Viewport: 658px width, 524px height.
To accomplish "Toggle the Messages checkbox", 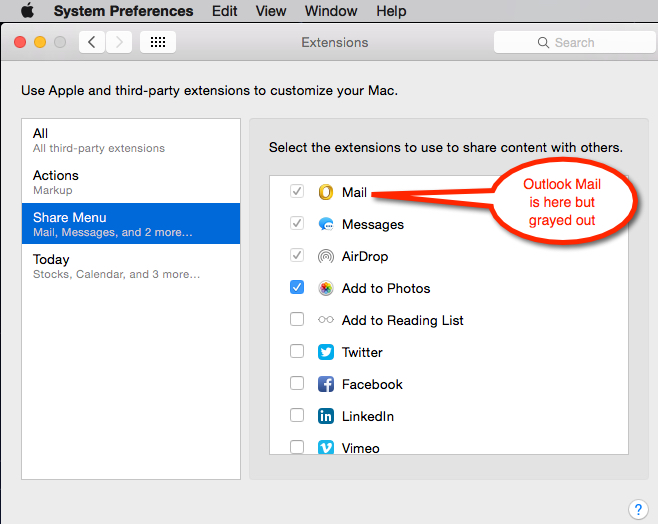I will [297, 223].
